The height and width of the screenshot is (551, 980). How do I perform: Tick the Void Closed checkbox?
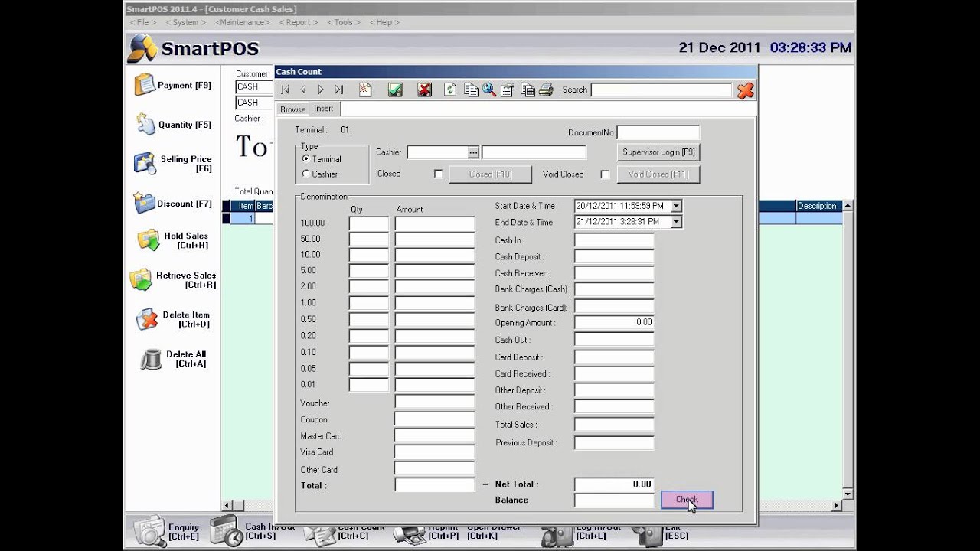605,174
